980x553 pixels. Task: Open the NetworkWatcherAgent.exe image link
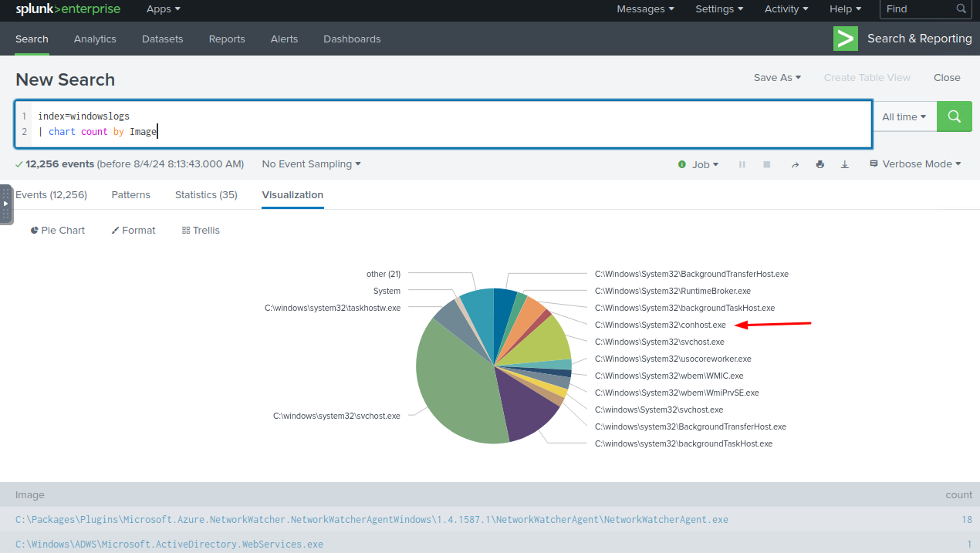[x=371, y=519]
